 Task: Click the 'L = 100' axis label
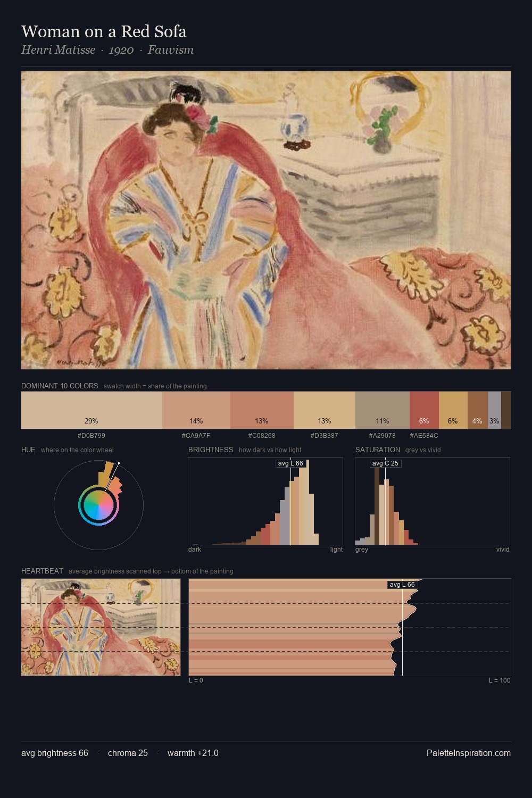tap(500, 680)
